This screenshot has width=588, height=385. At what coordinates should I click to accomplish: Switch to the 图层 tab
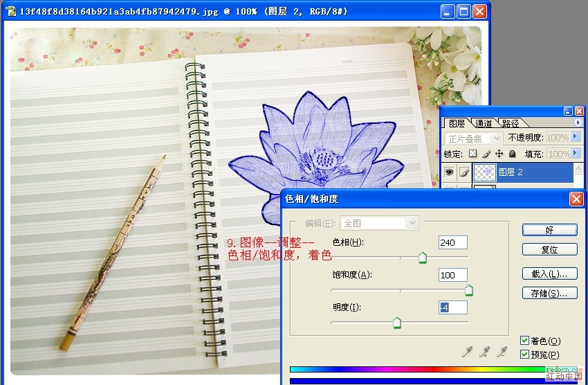457,123
